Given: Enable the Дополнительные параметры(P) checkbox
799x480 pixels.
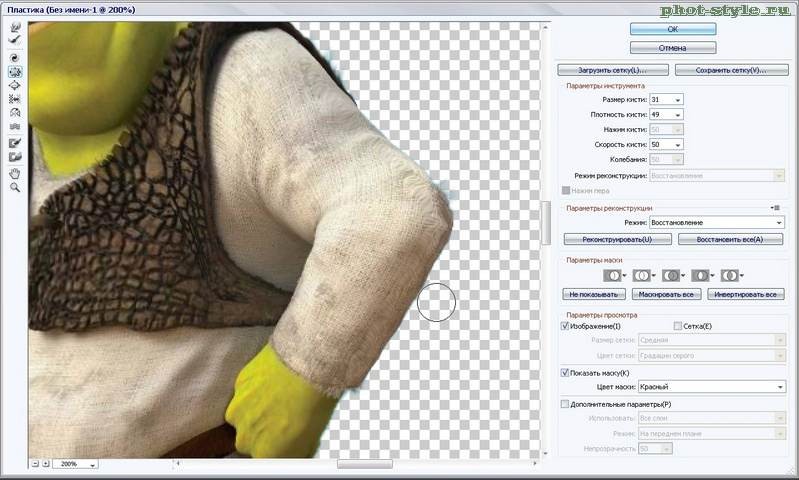Looking at the screenshot, I should pos(565,404).
